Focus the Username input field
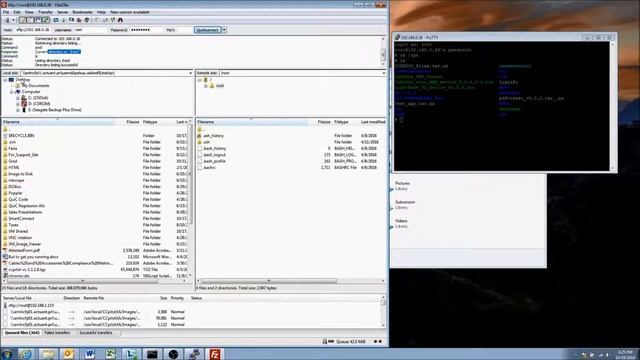This screenshot has width=640, height=360. [90, 30]
